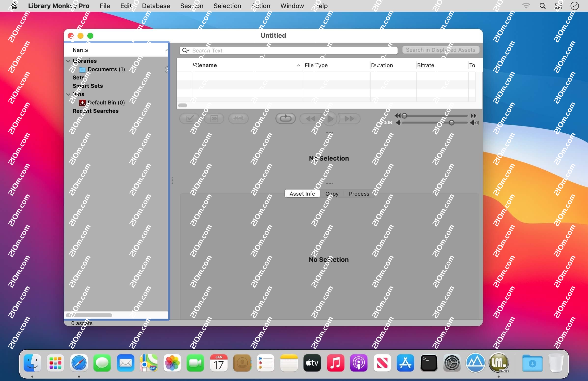Select the Default Bin item

click(106, 102)
